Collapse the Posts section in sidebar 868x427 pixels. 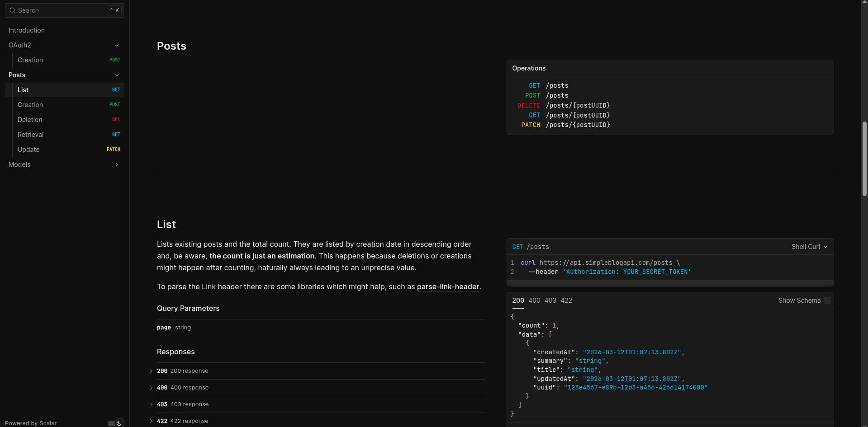tap(117, 75)
